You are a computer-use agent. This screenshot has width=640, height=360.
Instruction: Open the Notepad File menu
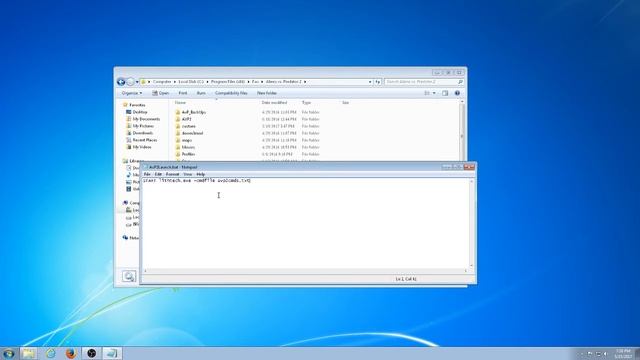(147, 174)
